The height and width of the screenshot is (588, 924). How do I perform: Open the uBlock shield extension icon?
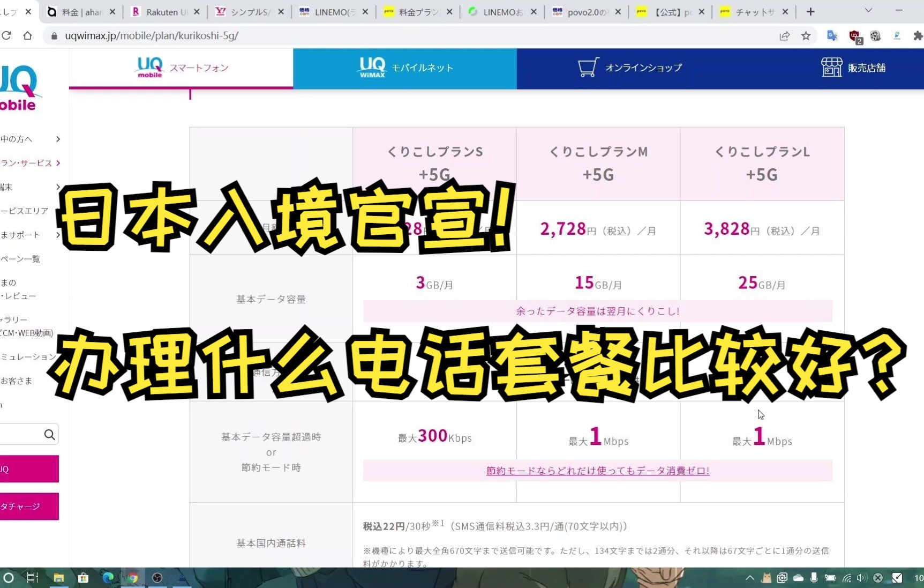click(x=855, y=36)
